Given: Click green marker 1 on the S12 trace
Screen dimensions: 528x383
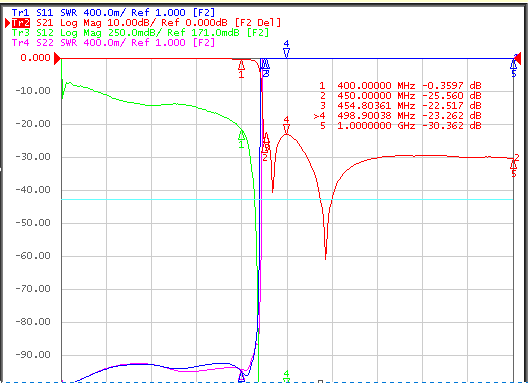Looking at the screenshot, I should coord(241,135).
